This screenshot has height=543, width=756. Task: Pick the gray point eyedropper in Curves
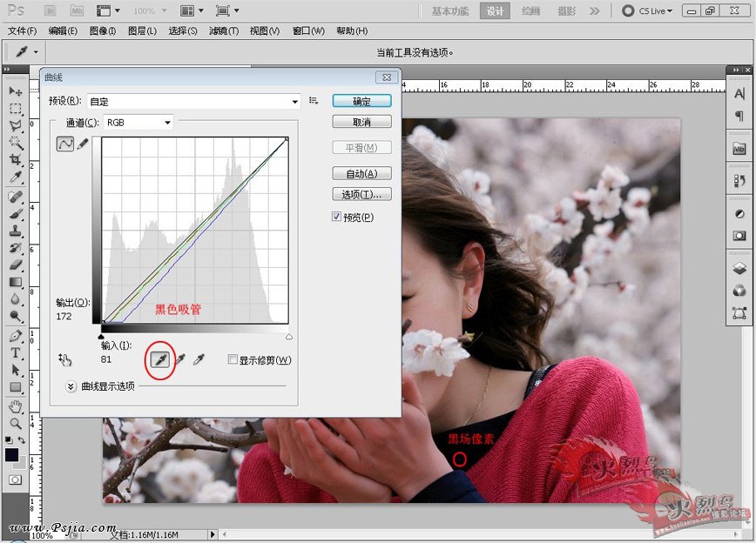(x=180, y=359)
